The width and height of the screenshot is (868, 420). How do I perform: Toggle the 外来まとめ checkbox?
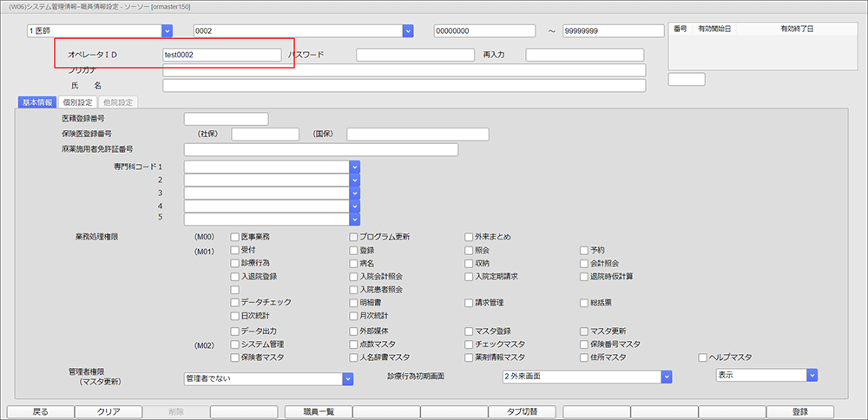[469, 237]
